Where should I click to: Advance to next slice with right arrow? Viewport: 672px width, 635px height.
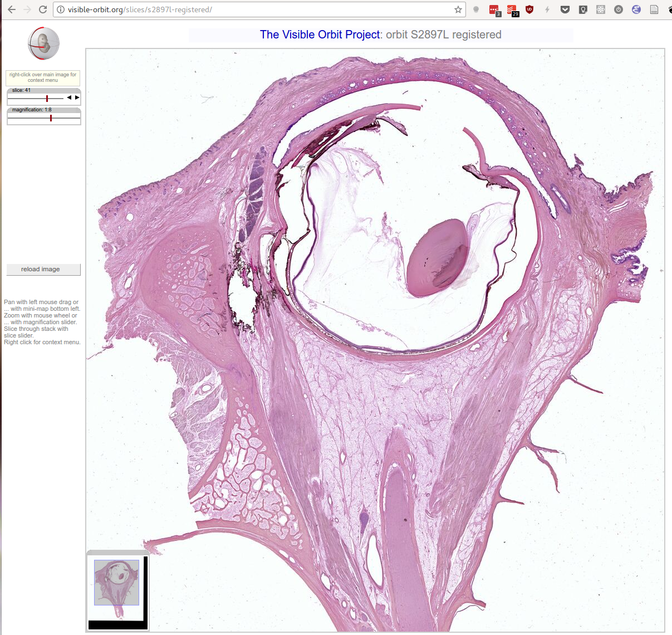[x=77, y=97]
